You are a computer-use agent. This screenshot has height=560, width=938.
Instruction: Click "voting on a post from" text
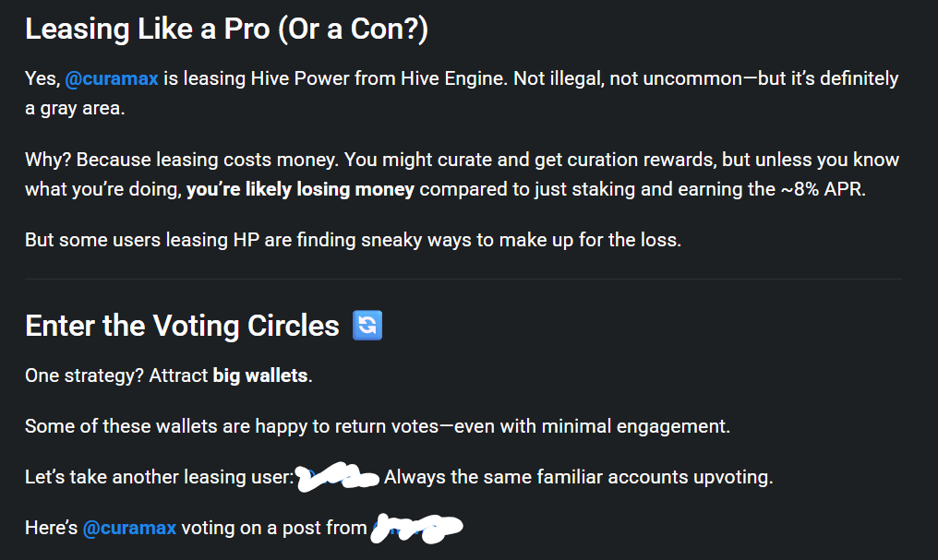coord(274,528)
